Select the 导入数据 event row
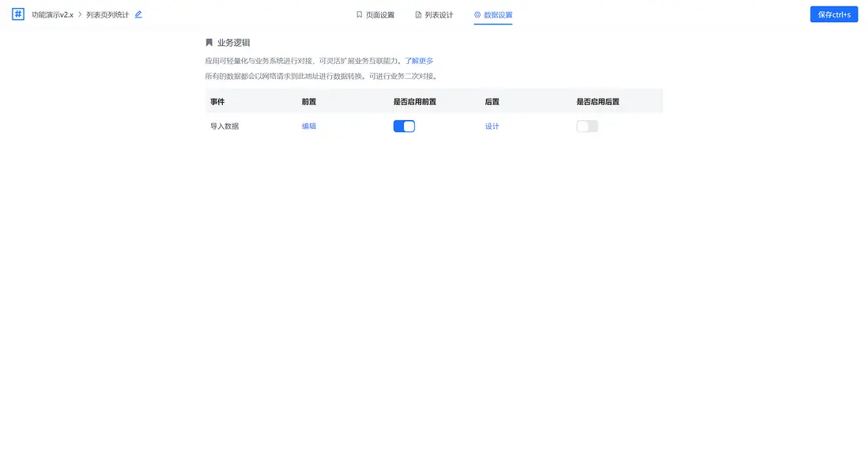 coord(226,126)
